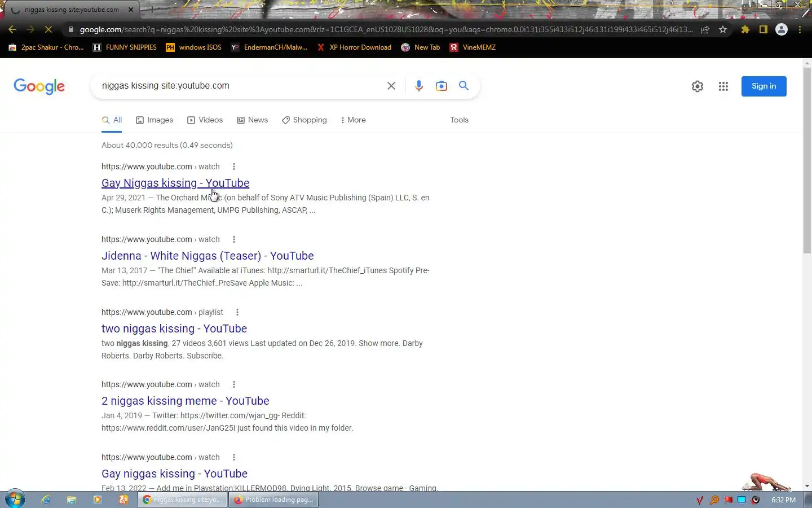812x508 pixels.
Task: Open the XP Horror Download bookmark
Action: (x=354, y=47)
